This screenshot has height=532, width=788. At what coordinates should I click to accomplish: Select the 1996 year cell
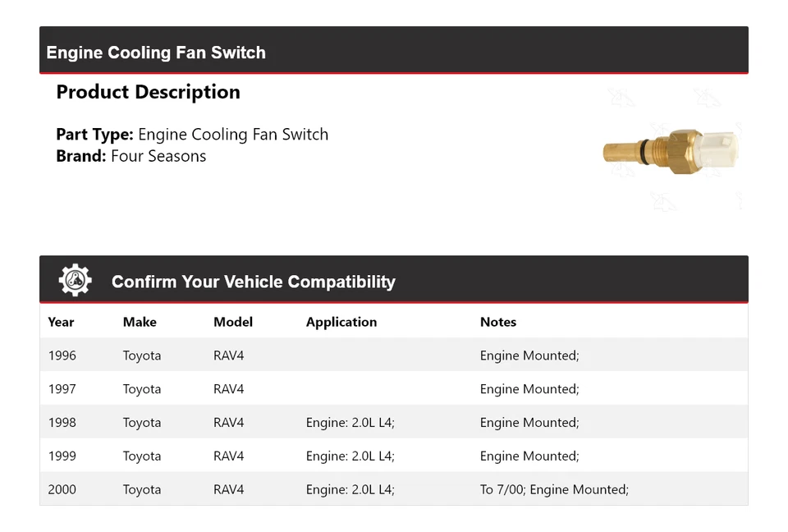pyautogui.click(x=62, y=355)
